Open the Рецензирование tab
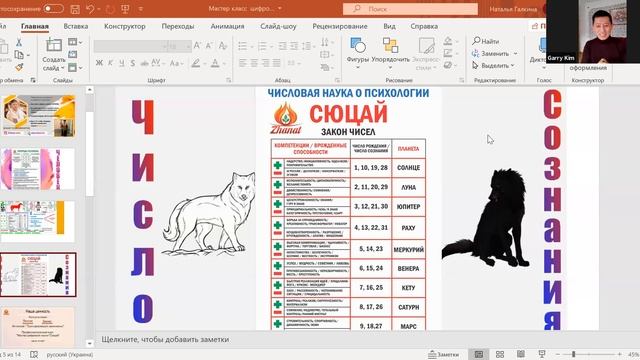 (340, 26)
